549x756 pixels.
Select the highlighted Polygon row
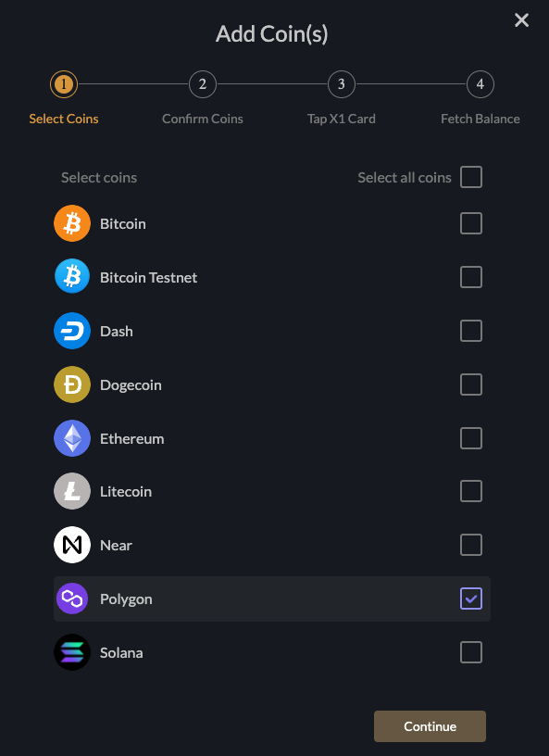[x=271, y=598]
